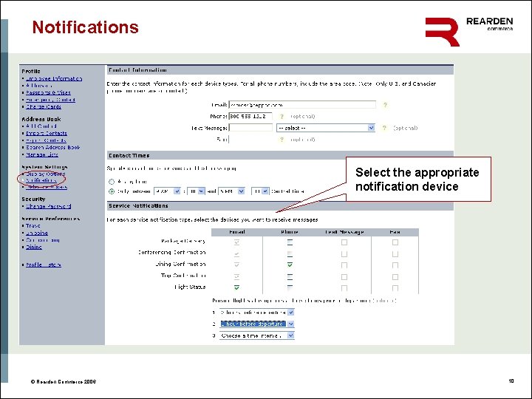The height and width of the screenshot is (399, 532).
Task: Click the Contact Information section header
Action: (x=280, y=70)
